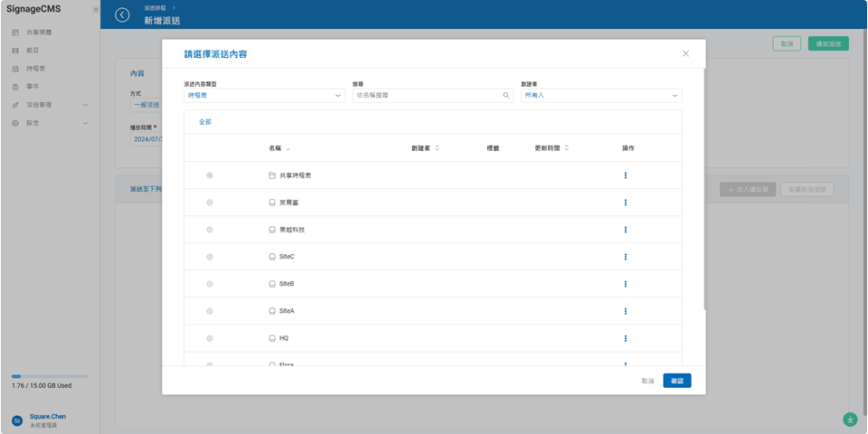Click the 依名稱搜尋 search input field
The height and width of the screenshot is (434, 868).
[427, 95]
